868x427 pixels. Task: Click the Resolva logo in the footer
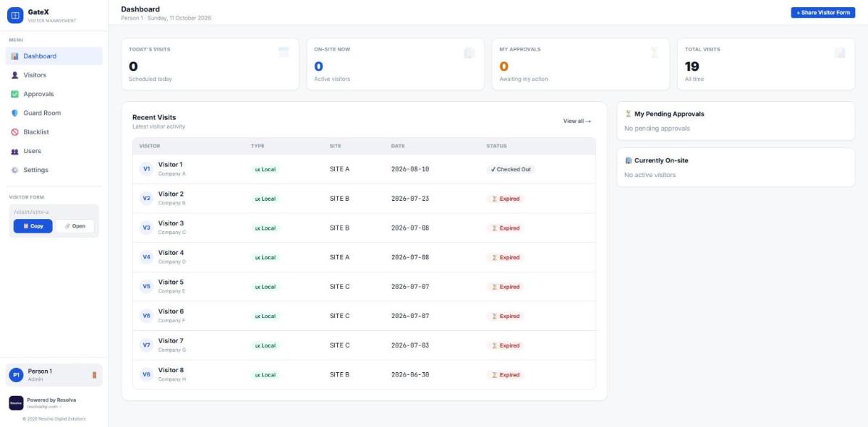coord(16,402)
